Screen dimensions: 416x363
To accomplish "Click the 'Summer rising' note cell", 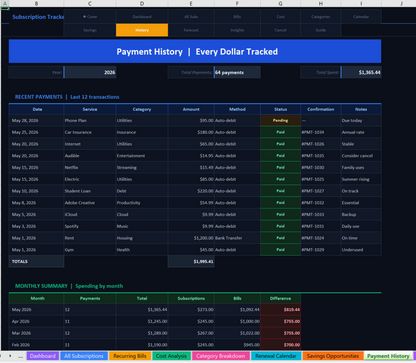I will 361,179.
